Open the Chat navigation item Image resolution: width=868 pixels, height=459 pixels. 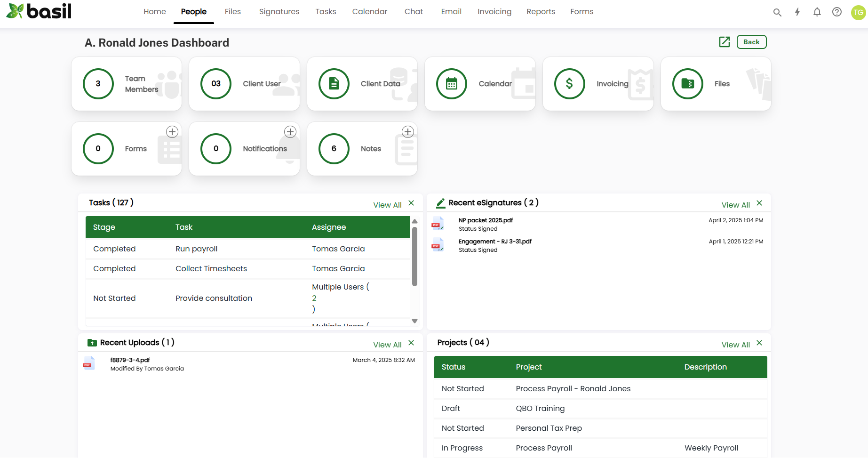point(413,11)
